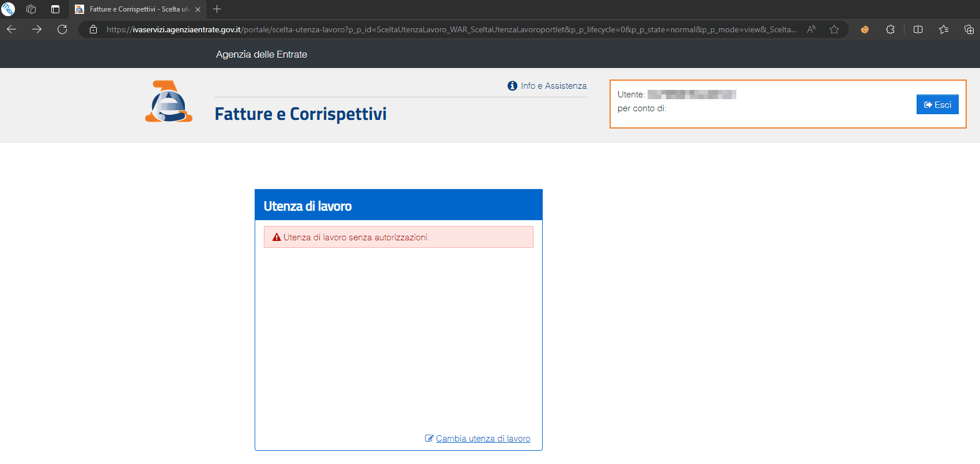Reload the current page
Viewport: 980px width, 464px height.
[x=62, y=29]
